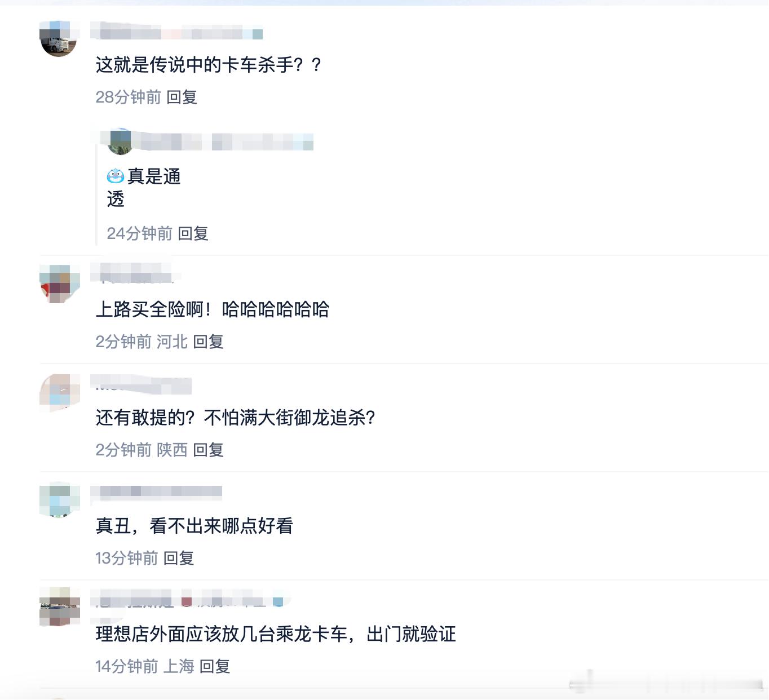Screen dimensions: 769x700
Task: Open avatar of the 真丑 commenter
Action: (x=59, y=500)
